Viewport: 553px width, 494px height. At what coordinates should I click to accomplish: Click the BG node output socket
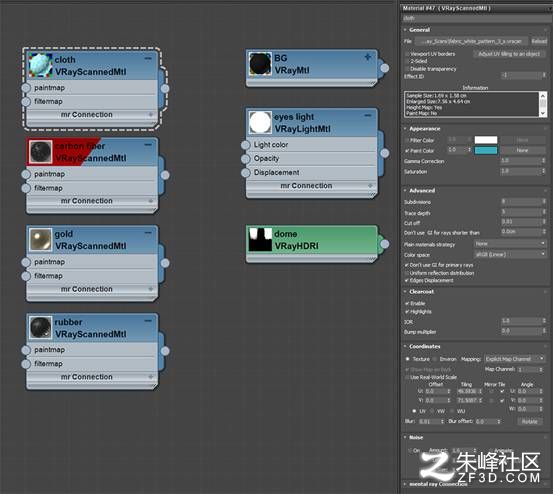pos(384,68)
